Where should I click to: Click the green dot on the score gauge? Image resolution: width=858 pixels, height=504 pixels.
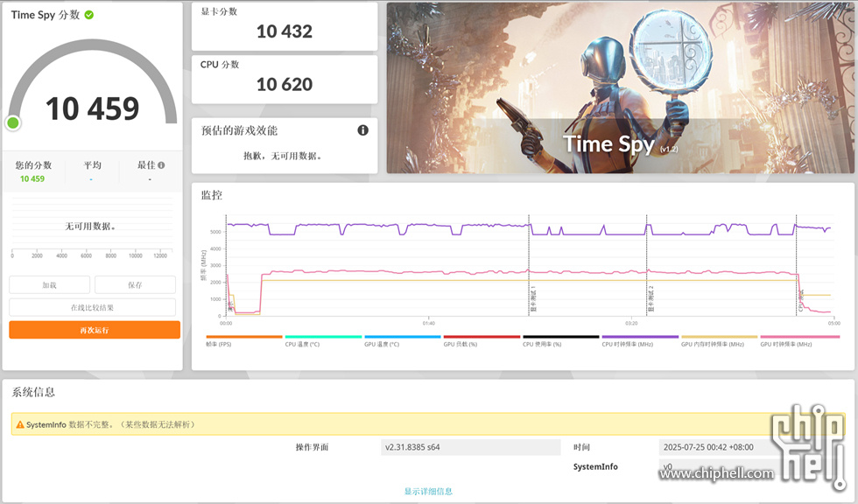(13, 123)
